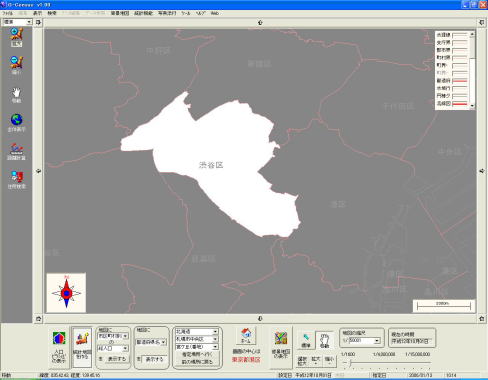Toggle the statistical map creation button
488x380 pixels.
click(82, 346)
